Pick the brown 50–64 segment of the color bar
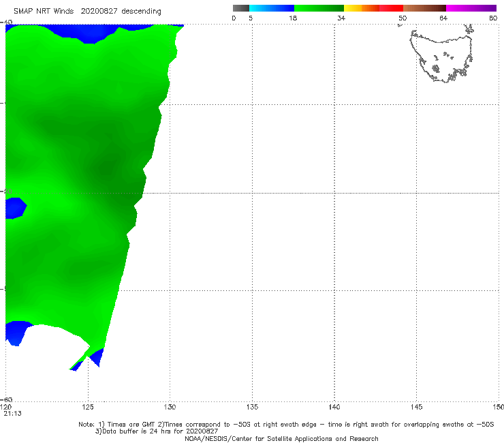The image size is (504, 443). click(424, 8)
